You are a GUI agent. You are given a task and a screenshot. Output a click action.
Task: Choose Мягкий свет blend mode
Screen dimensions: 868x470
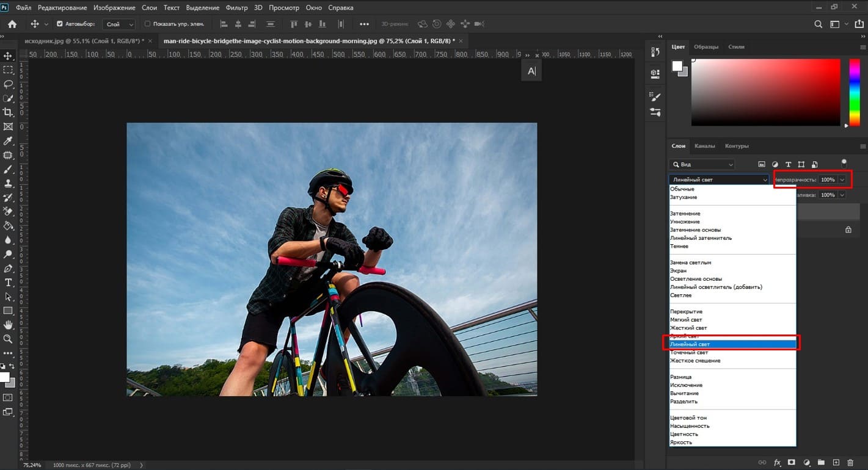[686, 320]
